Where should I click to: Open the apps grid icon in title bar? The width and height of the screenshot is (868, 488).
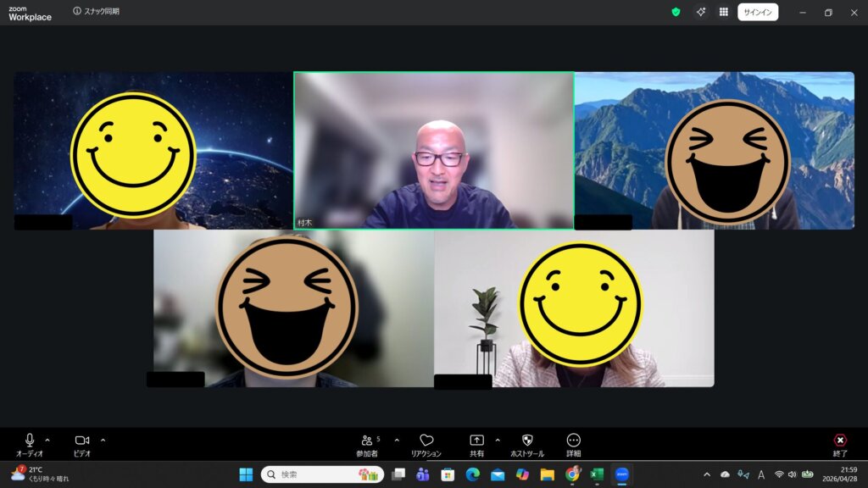coord(724,12)
